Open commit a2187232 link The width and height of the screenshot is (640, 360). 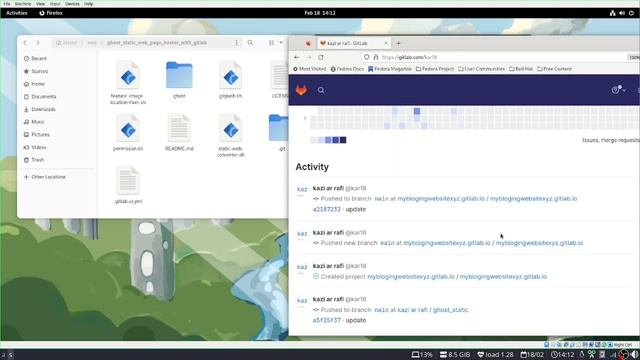pos(327,209)
